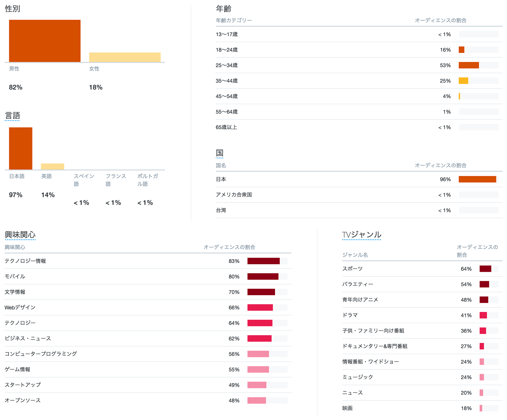Select the 18〜24歳 age row

coord(227,50)
